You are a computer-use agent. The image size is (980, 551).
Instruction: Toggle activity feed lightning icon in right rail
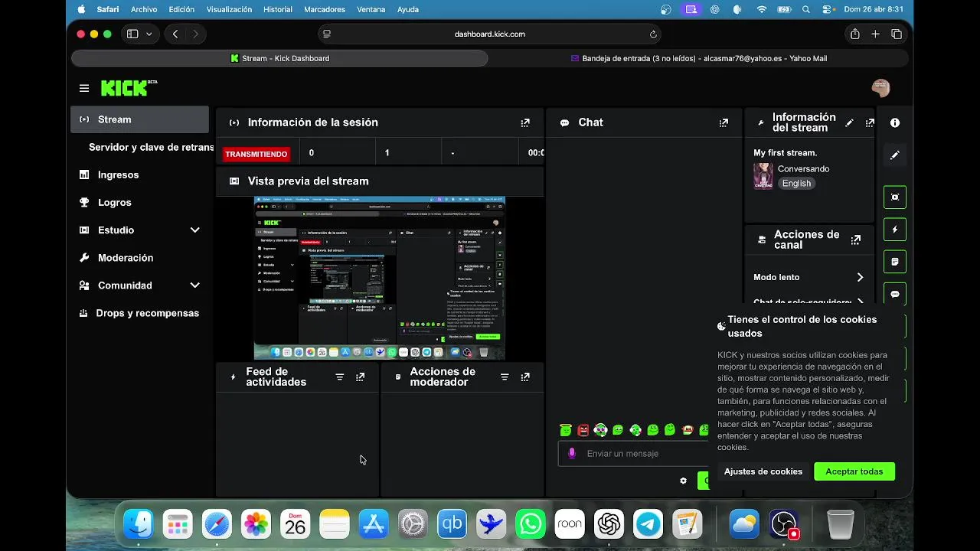coord(895,230)
